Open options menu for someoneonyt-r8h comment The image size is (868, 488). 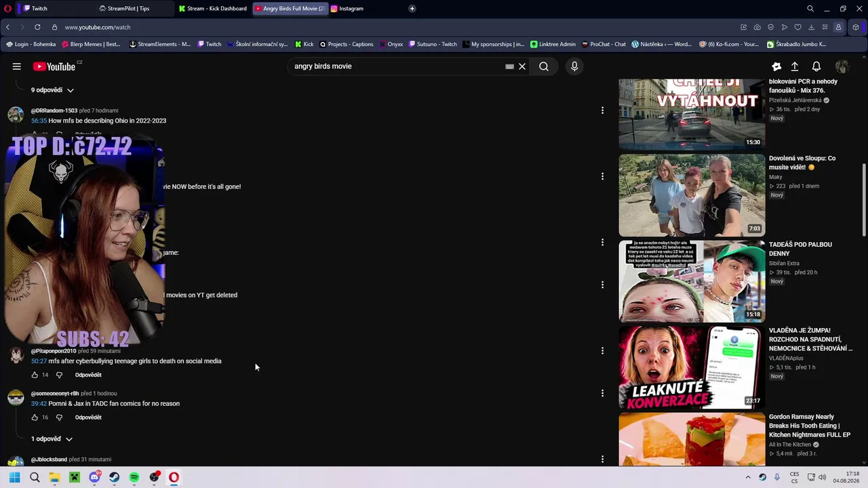[x=602, y=393]
